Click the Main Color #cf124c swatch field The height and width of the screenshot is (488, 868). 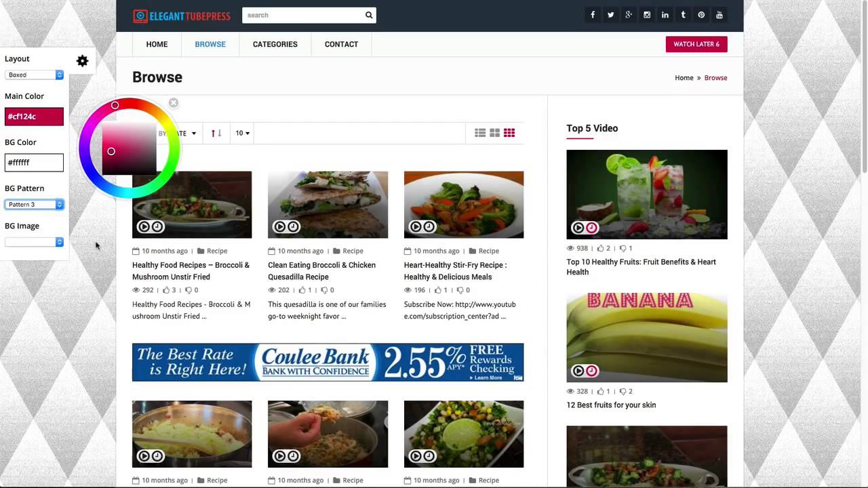(x=34, y=117)
